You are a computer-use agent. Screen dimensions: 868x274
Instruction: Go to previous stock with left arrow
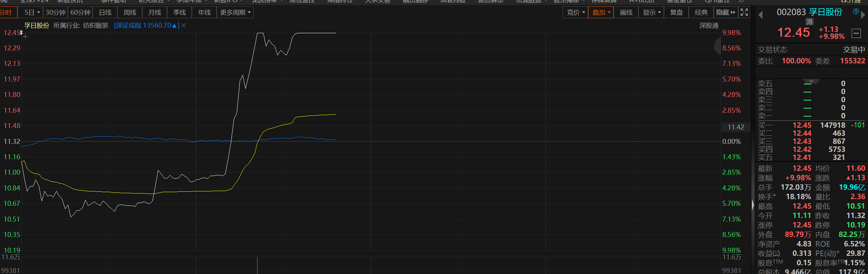coord(760,15)
